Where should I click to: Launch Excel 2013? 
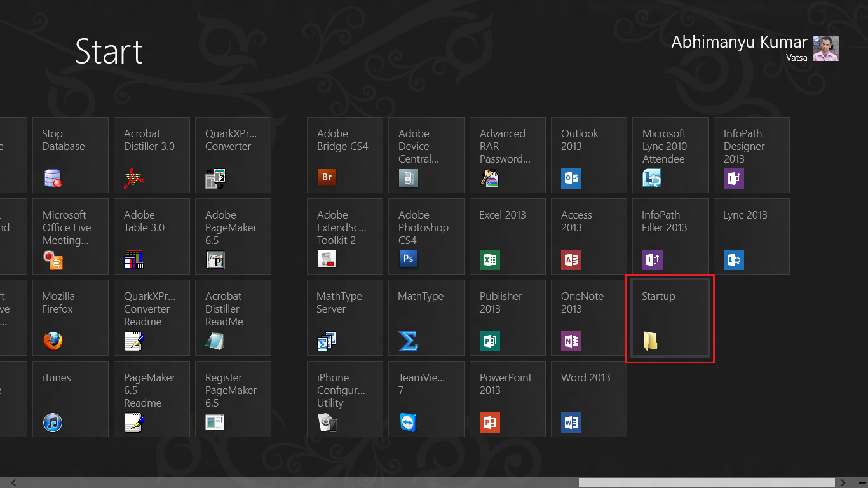click(x=508, y=236)
